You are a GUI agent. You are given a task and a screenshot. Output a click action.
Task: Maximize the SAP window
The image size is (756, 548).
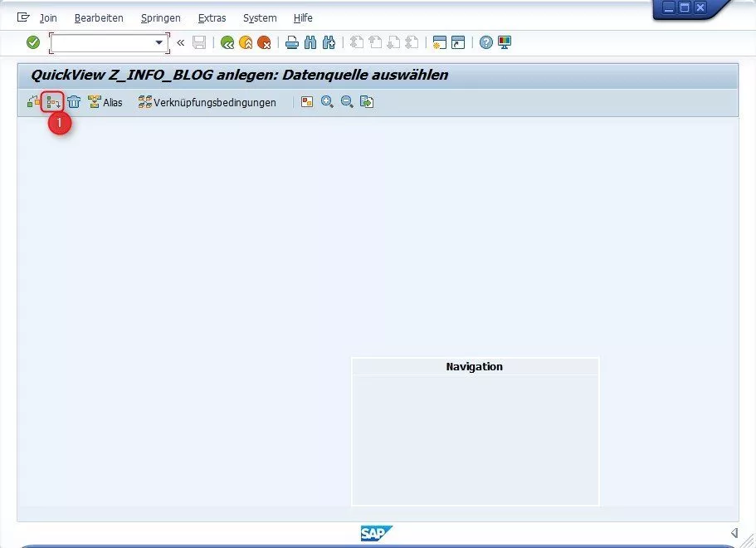pyautogui.click(x=684, y=7)
